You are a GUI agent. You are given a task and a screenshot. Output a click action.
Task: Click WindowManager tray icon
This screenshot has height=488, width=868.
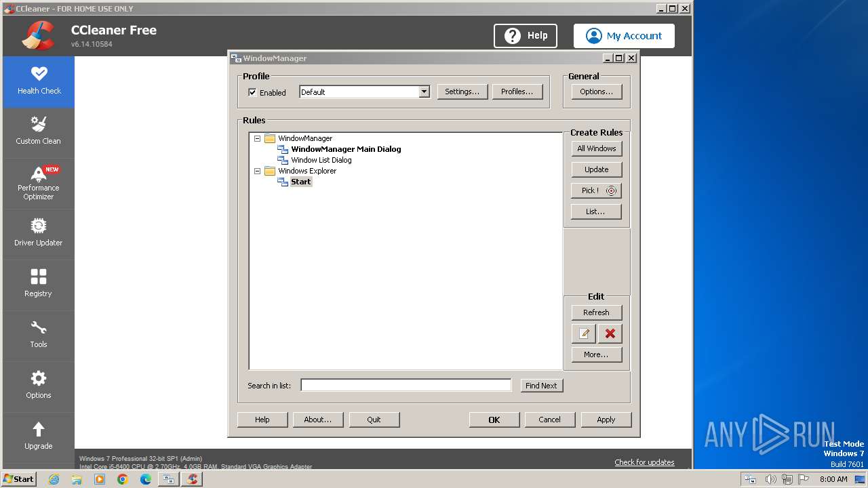point(750,479)
